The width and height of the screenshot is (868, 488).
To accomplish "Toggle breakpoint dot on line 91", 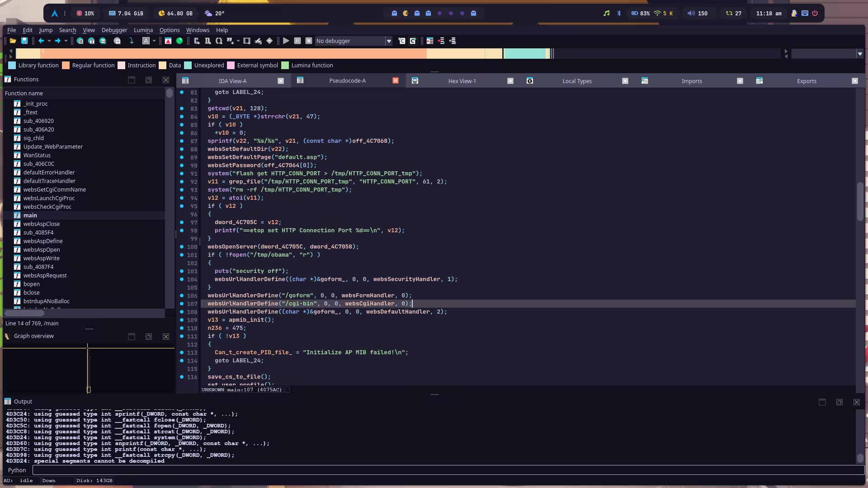I will (x=182, y=174).
